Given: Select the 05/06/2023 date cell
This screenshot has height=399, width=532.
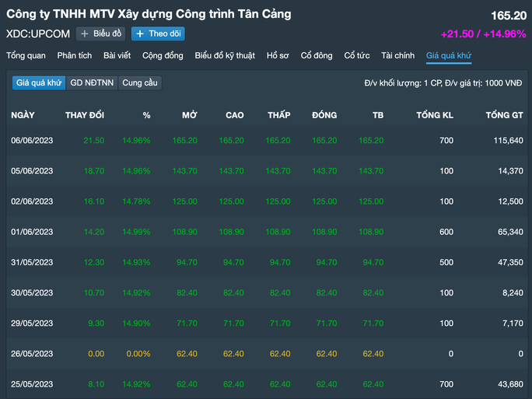Looking at the screenshot, I should coord(32,171).
